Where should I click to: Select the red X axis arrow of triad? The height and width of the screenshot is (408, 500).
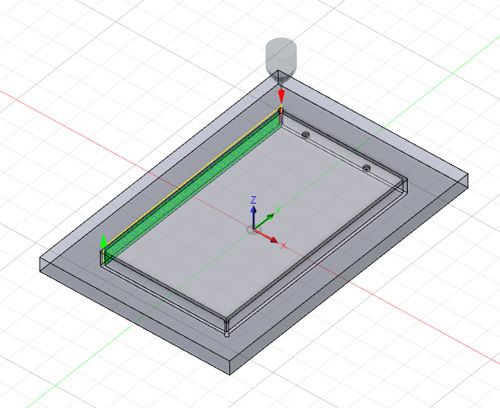pyautogui.click(x=266, y=235)
